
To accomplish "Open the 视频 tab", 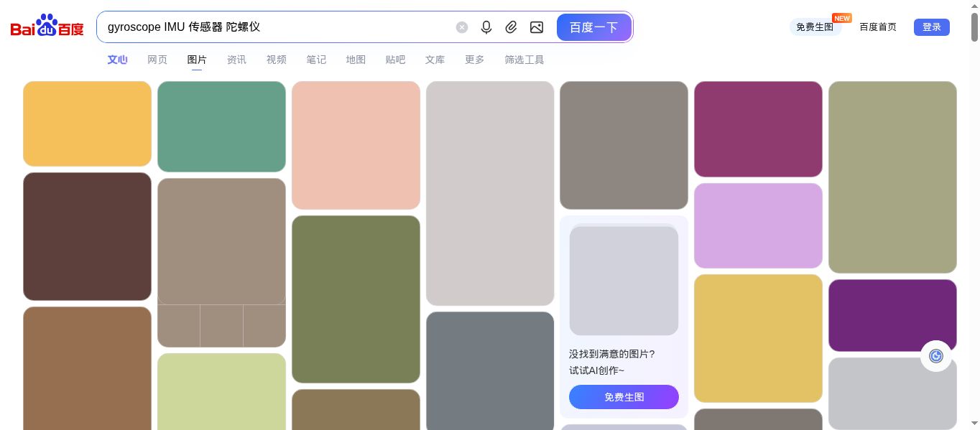I will (x=277, y=60).
